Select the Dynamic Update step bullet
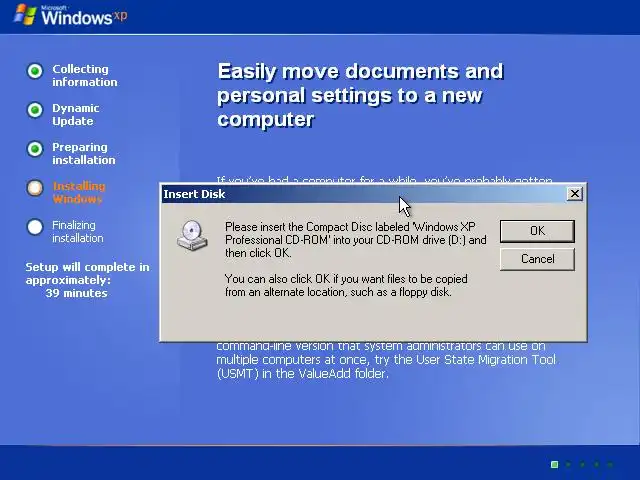The image size is (640, 480). 35,110
